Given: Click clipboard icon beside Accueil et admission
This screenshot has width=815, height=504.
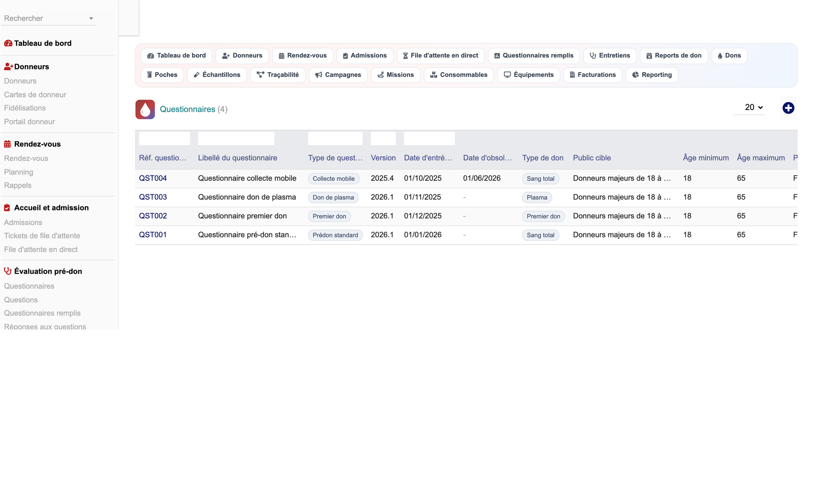Looking at the screenshot, I should pos(7,208).
